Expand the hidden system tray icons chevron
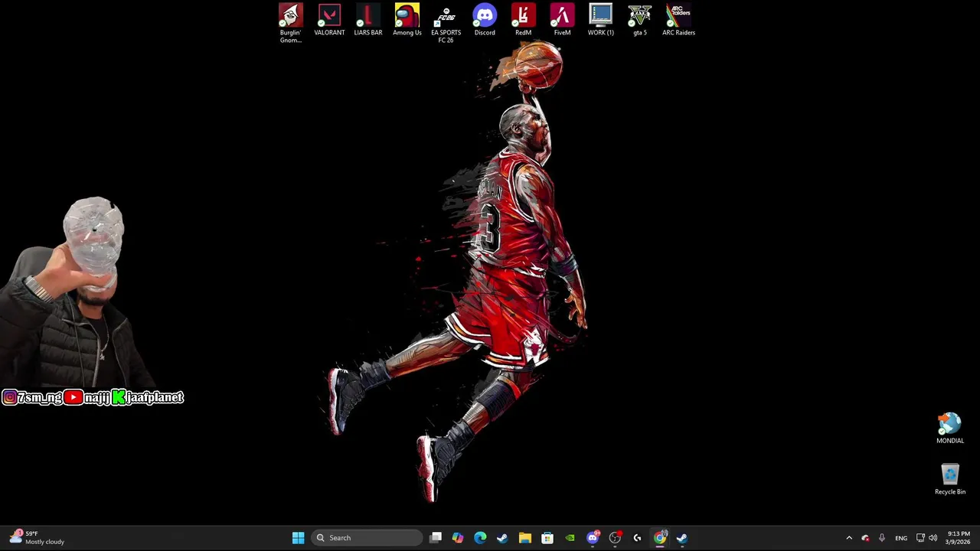The width and height of the screenshot is (980, 551). click(848, 538)
